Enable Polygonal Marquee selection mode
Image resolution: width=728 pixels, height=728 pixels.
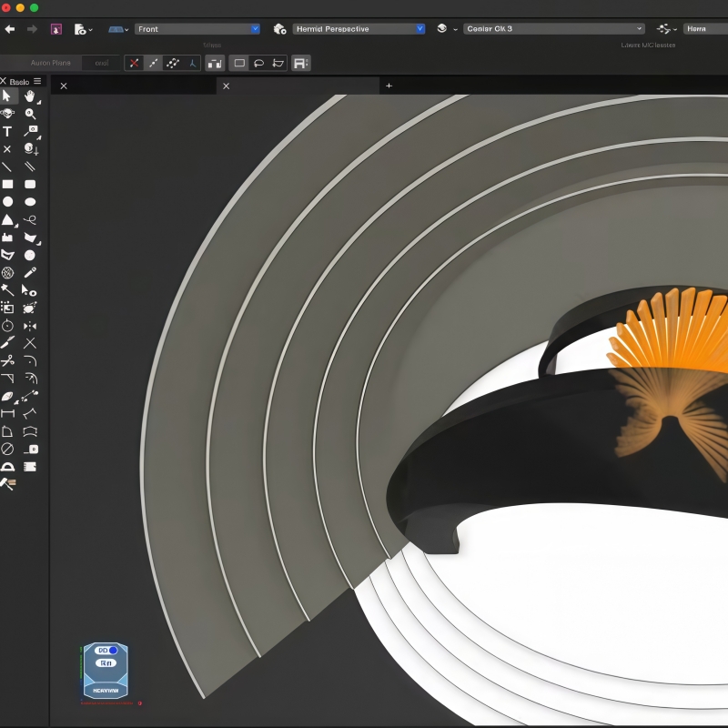point(278,63)
